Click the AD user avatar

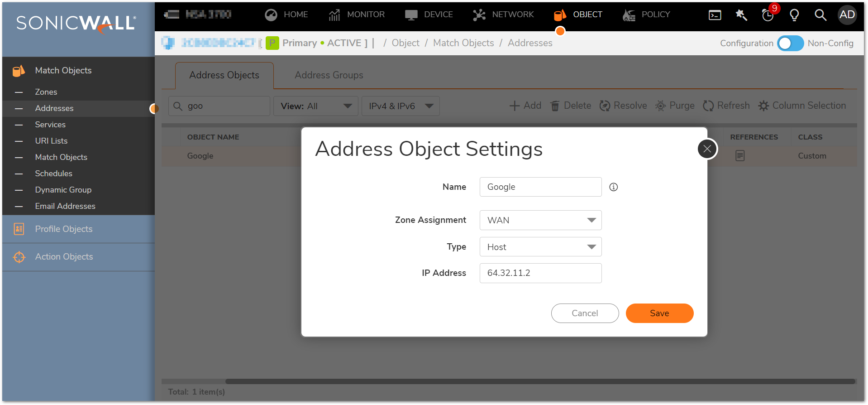point(847,15)
